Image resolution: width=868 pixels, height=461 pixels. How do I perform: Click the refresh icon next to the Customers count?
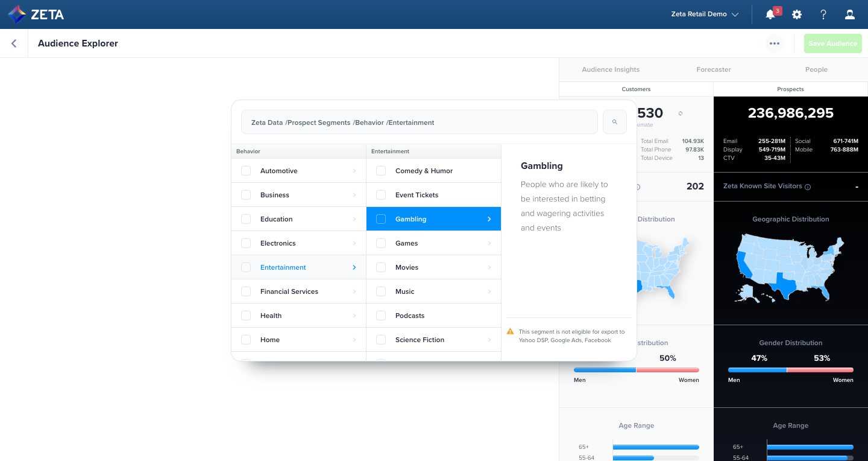coord(682,112)
